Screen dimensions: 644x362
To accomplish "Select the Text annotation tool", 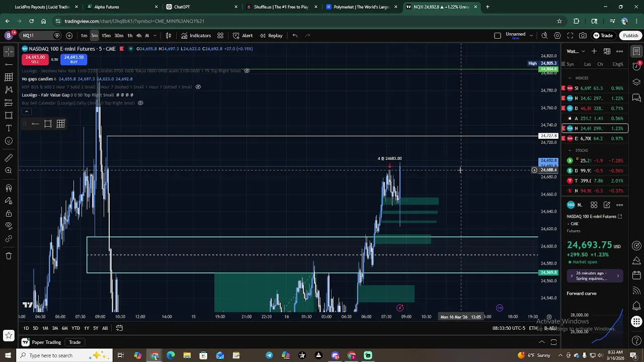I will [9, 128].
